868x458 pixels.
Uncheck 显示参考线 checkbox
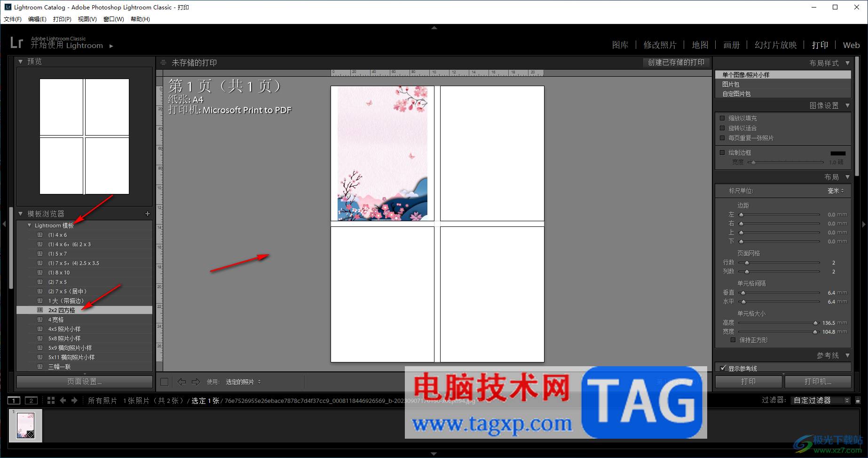tap(723, 368)
